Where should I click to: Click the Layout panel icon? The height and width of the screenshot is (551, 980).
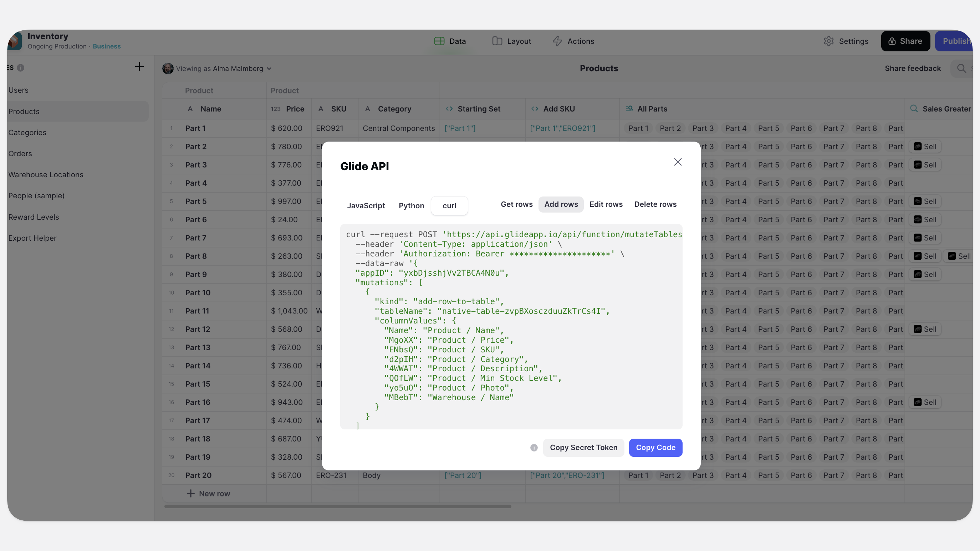tap(497, 41)
